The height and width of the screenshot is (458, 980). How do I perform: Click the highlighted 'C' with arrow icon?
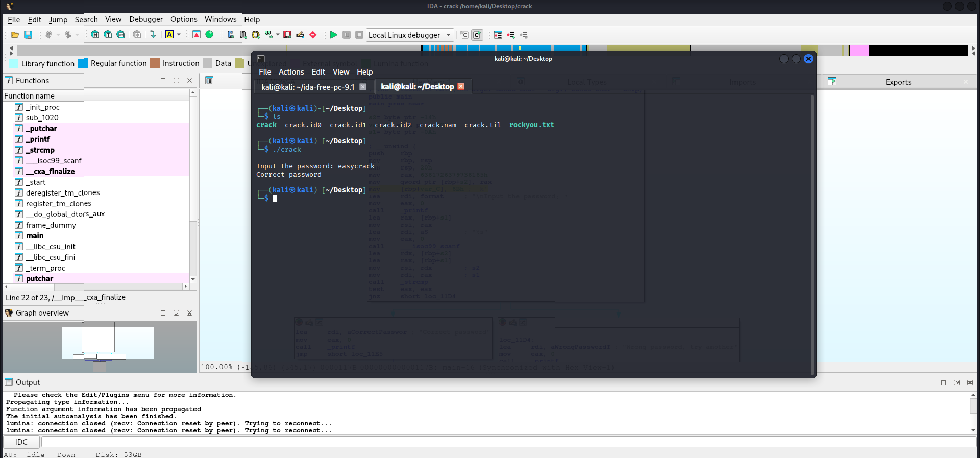pyautogui.click(x=477, y=35)
